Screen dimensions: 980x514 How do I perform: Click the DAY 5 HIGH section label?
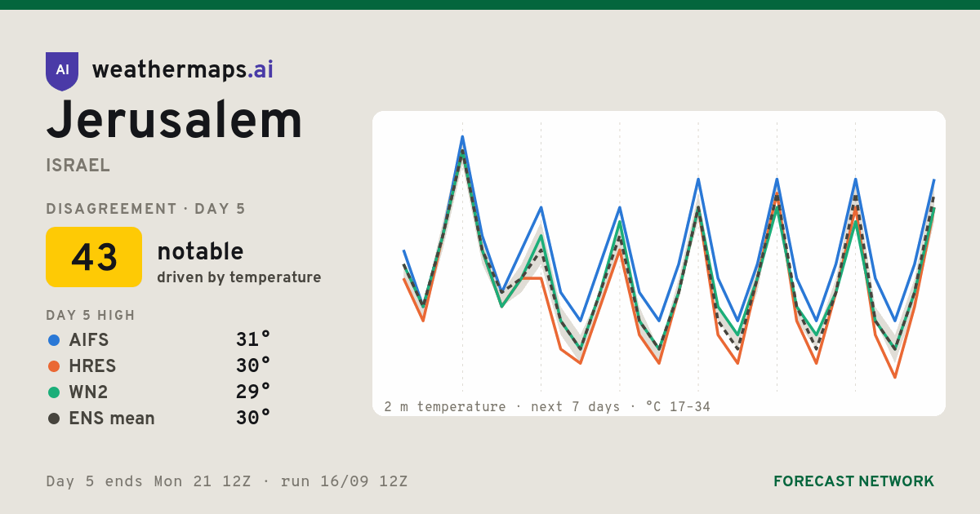[x=91, y=316]
